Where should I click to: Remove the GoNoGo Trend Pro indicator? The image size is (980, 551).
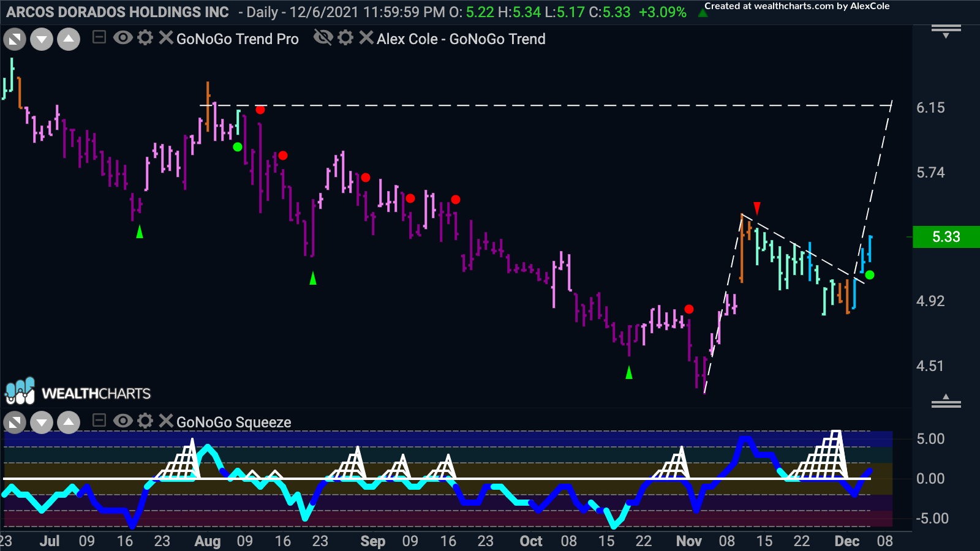(x=165, y=38)
